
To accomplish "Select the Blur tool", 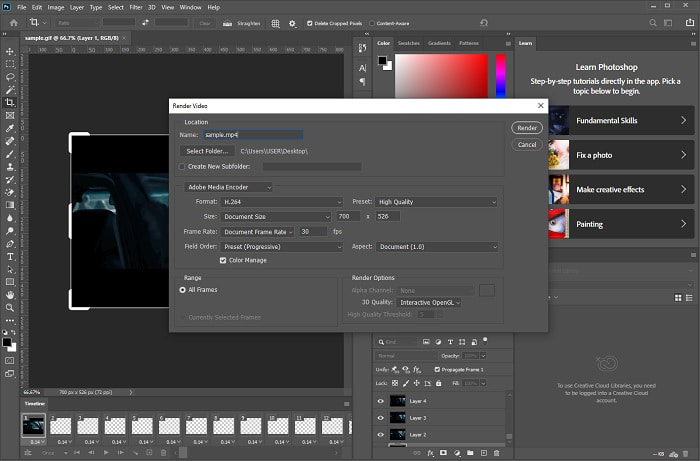I will point(10,218).
